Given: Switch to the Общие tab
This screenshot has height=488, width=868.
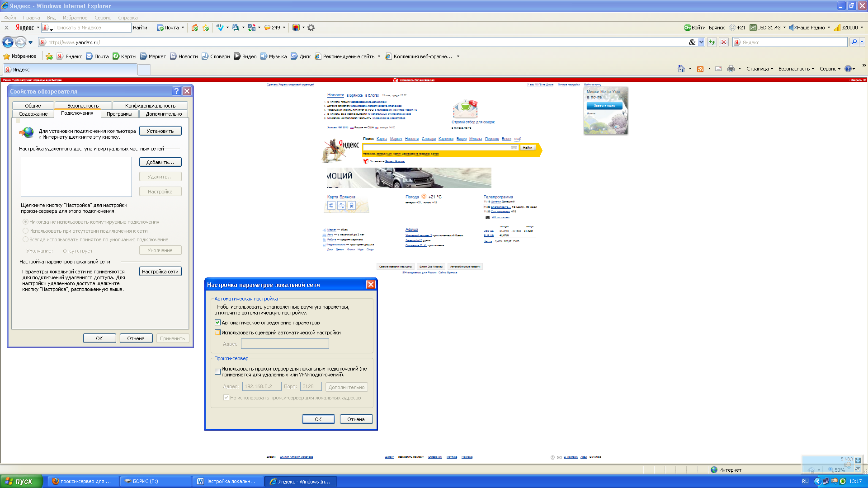Looking at the screenshot, I should 33,106.
